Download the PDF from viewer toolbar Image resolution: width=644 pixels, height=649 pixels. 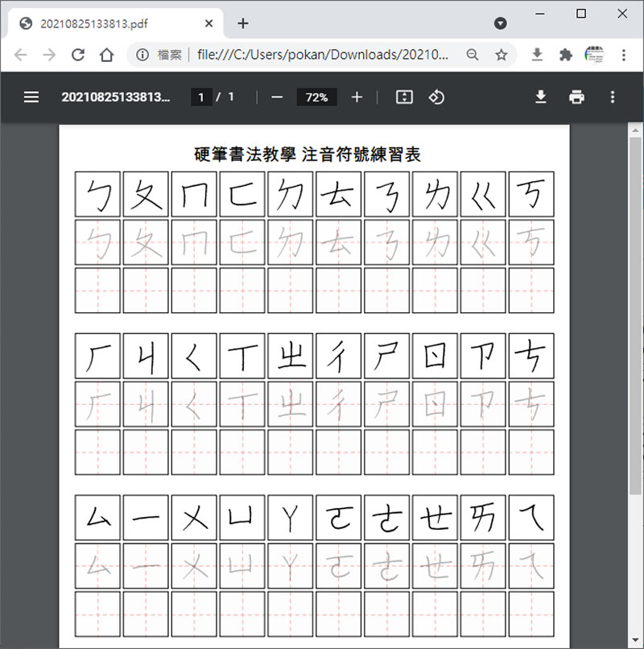pyautogui.click(x=540, y=97)
